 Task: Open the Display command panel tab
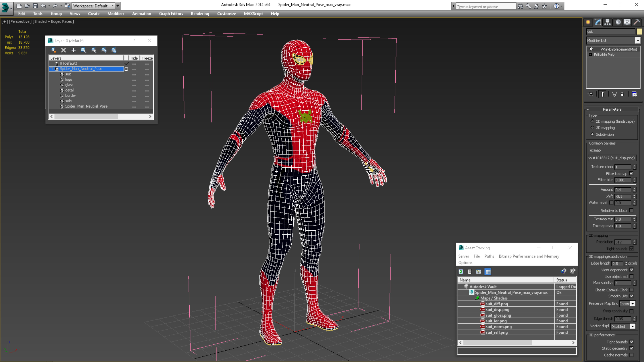point(627,22)
